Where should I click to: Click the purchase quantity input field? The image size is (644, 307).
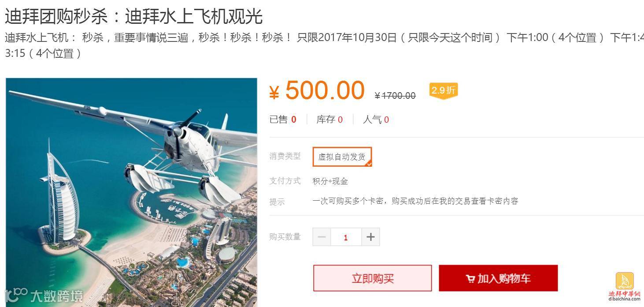(x=346, y=237)
